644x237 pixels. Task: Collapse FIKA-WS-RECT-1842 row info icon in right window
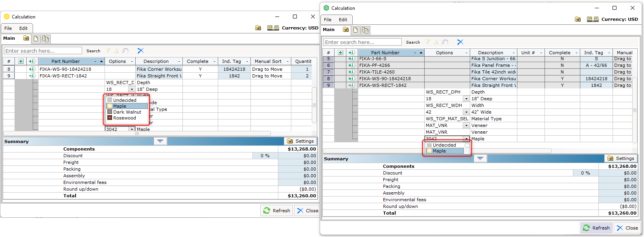click(351, 85)
